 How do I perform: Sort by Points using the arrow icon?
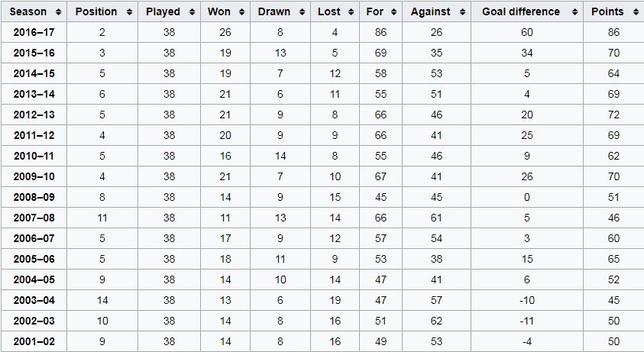(633, 12)
